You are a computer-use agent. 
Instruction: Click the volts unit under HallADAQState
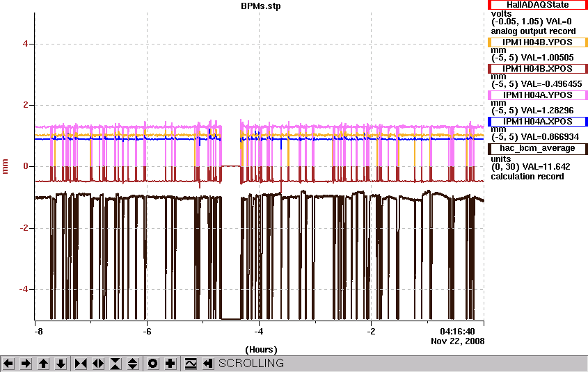click(x=502, y=14)
